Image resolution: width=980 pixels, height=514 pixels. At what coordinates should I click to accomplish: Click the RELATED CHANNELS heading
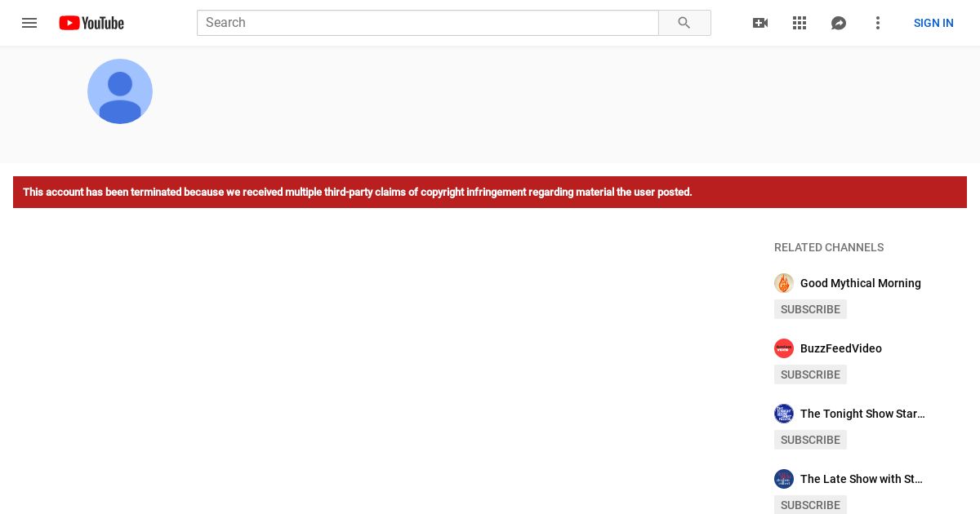pos(829,247)
